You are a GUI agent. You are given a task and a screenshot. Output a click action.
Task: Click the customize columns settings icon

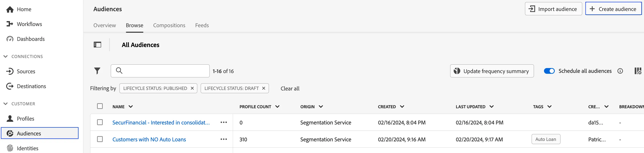[638, 71]
